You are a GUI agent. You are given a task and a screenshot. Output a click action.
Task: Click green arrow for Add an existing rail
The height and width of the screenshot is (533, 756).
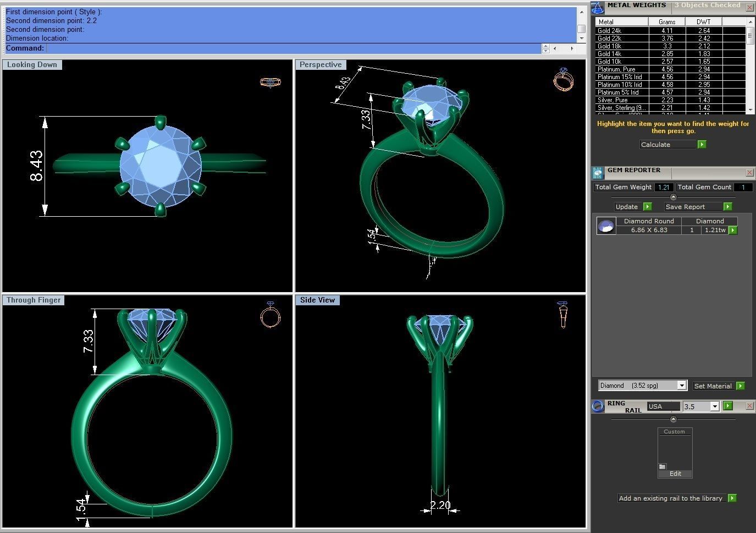coord(732,498)
